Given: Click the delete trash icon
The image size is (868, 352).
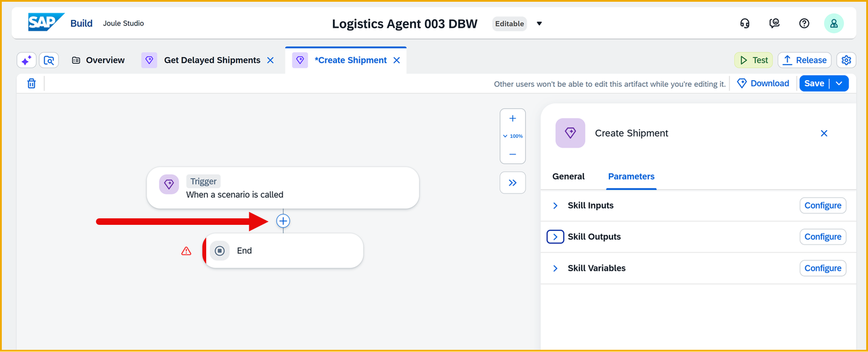Looking at the screenshot, I should pos(31,84).
